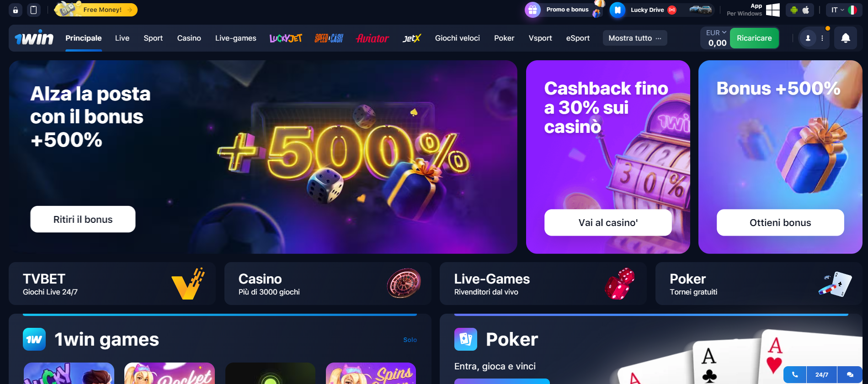Open the user profile icon

tap(808, 38)
